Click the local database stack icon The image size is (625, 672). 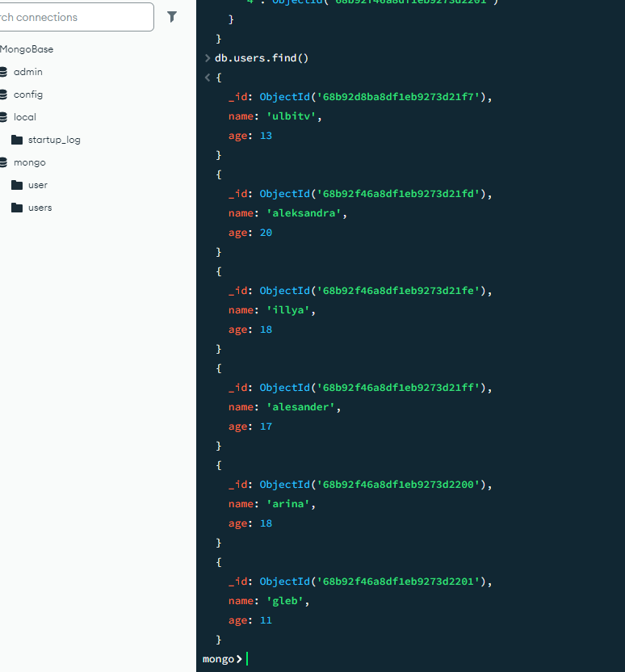pos(3,117)
